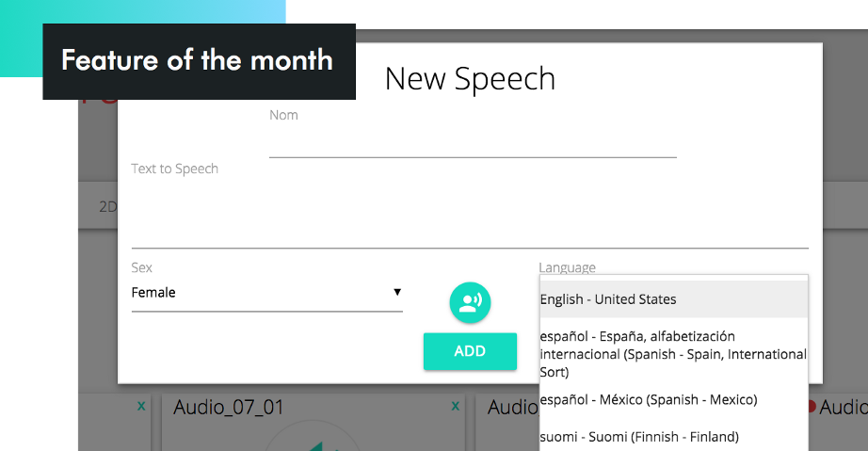The height and width of the screenshot is (451, 868).
Task: Open the 2D tab behind the dialog
Action: pyautogui.click(x=107, y=207)
